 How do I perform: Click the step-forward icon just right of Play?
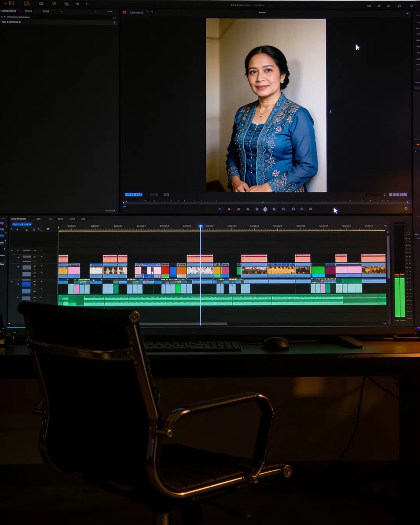pyautogui.click(x=274, y=209)
